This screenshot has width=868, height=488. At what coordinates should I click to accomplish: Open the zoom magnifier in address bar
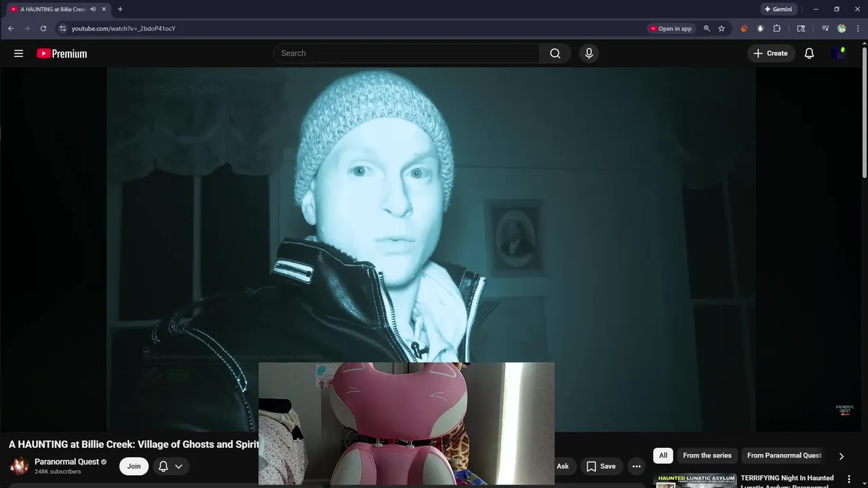click(707, 28)
